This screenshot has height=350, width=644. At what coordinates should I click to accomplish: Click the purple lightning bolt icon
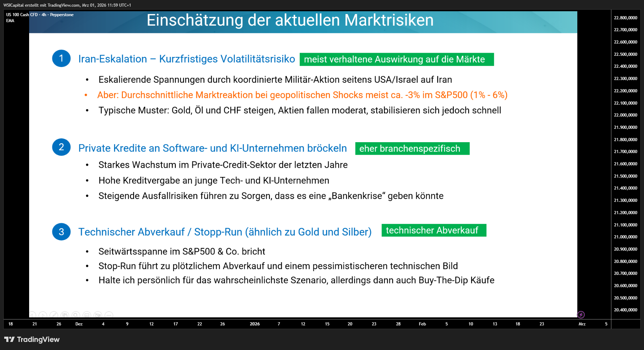click(x=581, y=315)
